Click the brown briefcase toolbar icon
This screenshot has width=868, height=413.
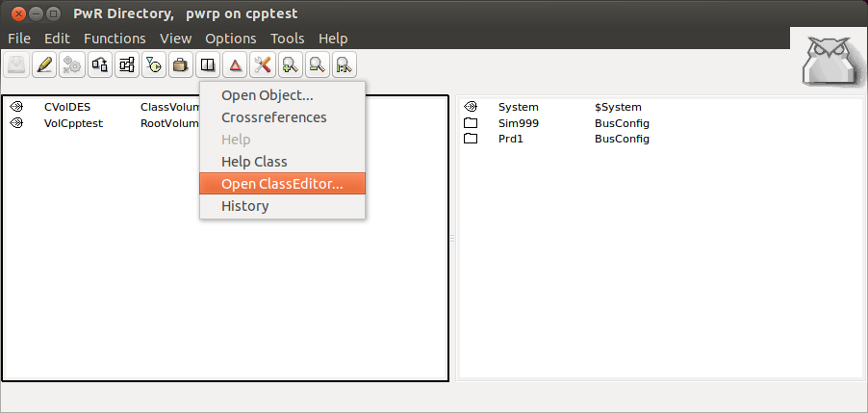click(x=181, y=65)
